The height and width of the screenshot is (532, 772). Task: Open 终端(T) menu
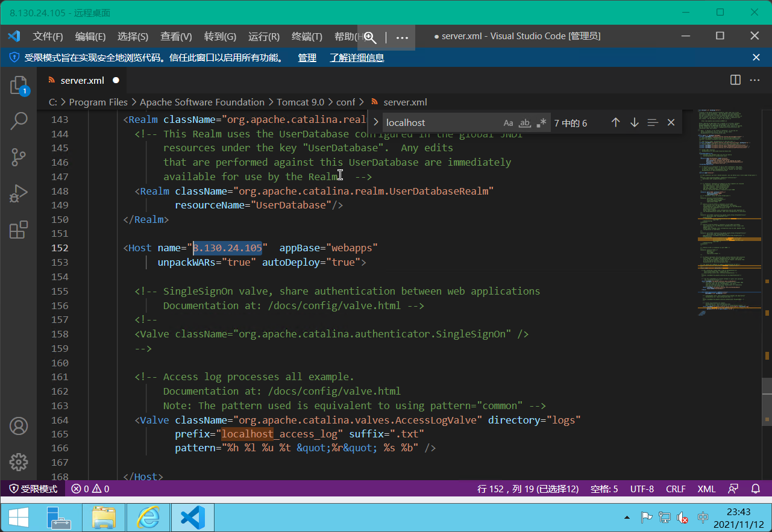307,37
